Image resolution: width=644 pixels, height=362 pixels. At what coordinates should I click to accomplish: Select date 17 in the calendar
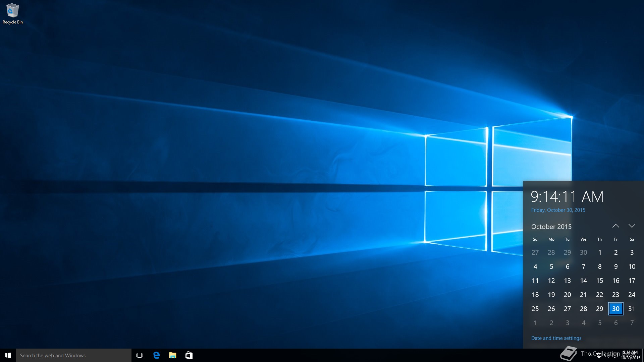tap(632, 281)
